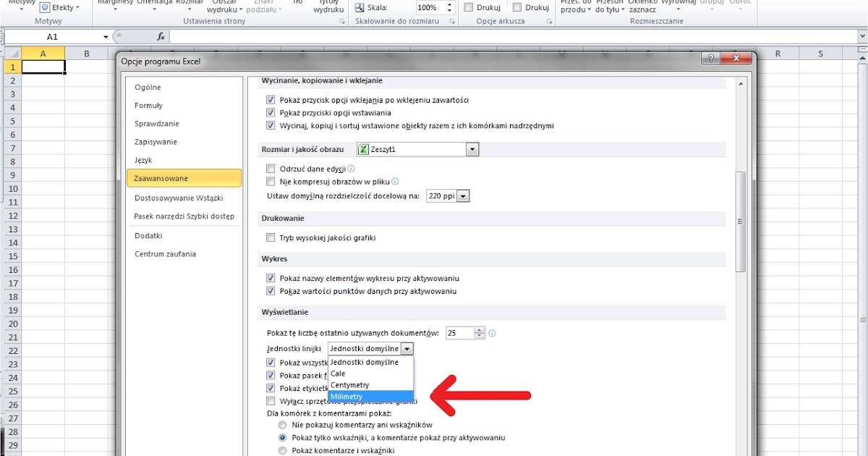Check Wyłącz sprzętowe przyspieszanie grafiki
Screen dimensions: 868x456
[271, 400]
